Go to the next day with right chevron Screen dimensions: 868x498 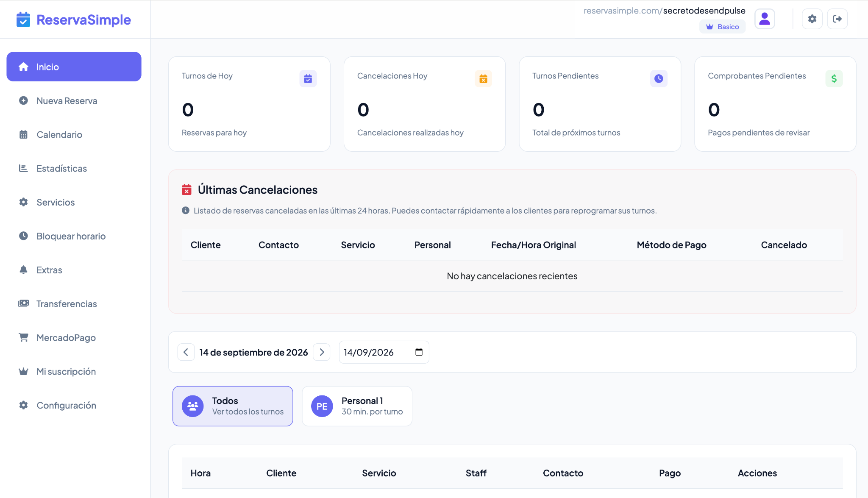(x=322, y=352)
